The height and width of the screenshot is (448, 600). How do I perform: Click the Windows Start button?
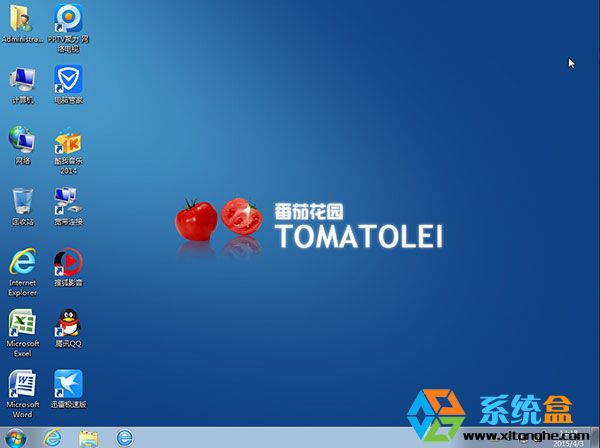(x=17, y=437)
